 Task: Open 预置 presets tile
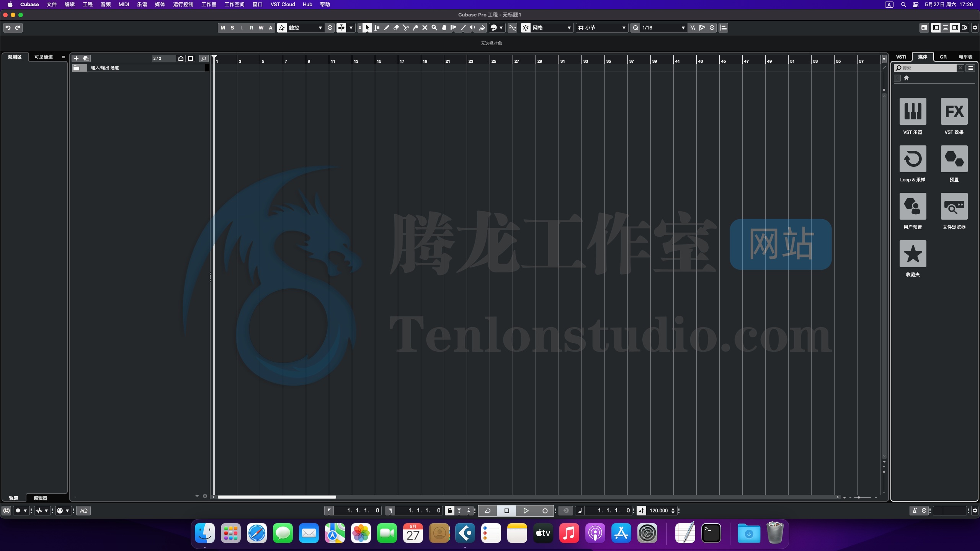954,159
